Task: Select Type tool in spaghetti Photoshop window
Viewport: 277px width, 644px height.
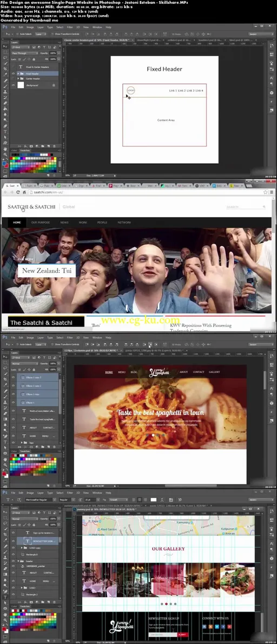Action: 5,442
